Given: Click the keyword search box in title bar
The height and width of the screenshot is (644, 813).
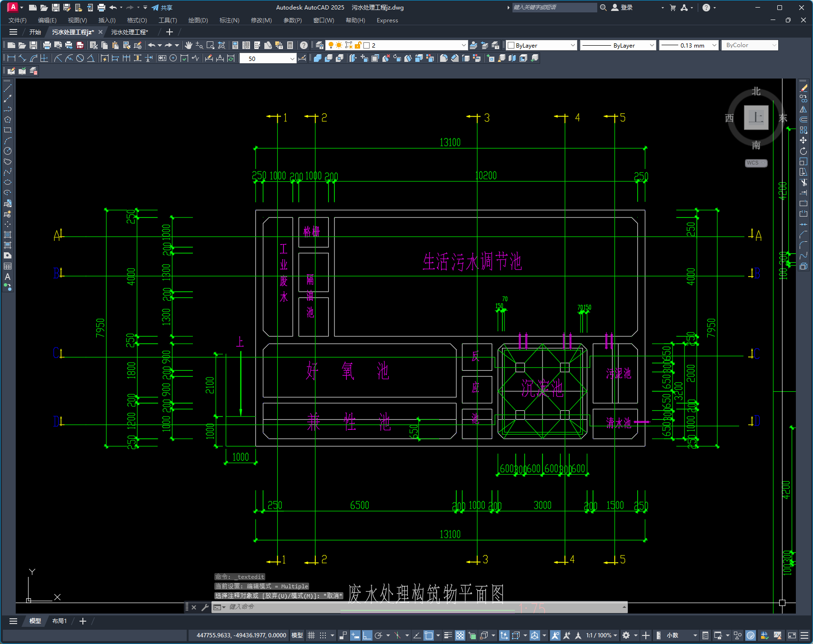Looking at the screenshot, I should point(554,8).
